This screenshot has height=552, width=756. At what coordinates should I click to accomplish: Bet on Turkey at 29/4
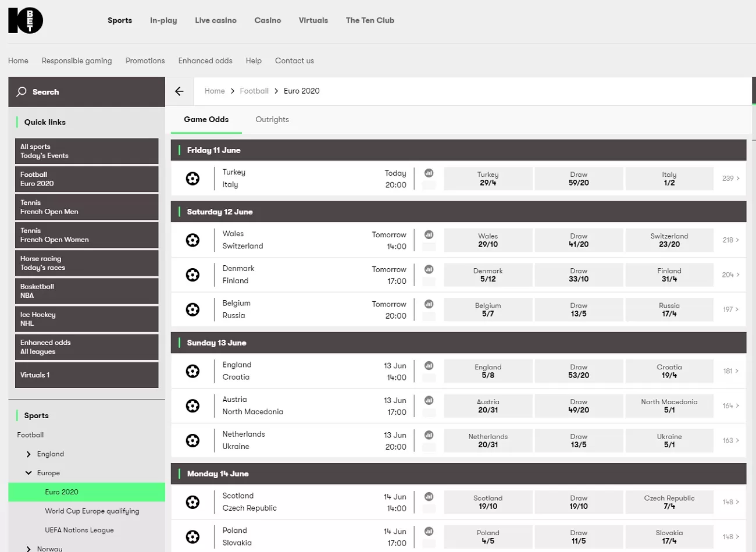488,179
